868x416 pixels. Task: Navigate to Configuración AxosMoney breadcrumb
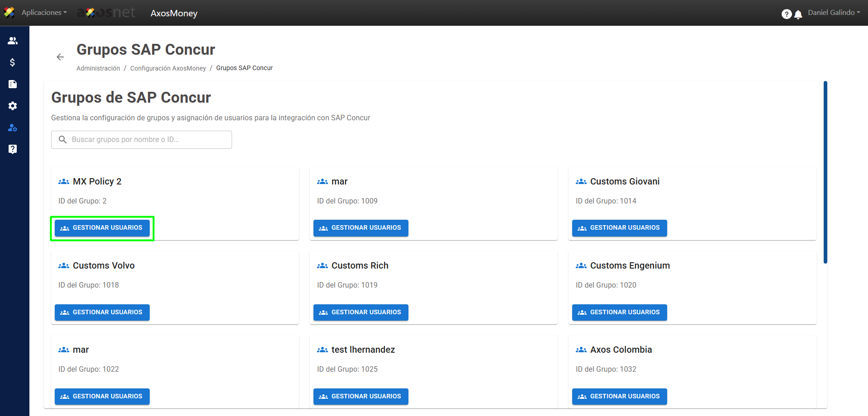coord(168,68)
